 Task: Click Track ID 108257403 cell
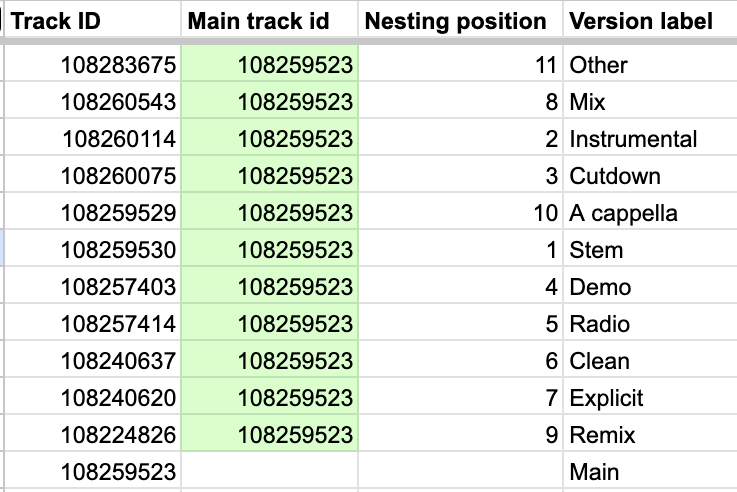93,285
